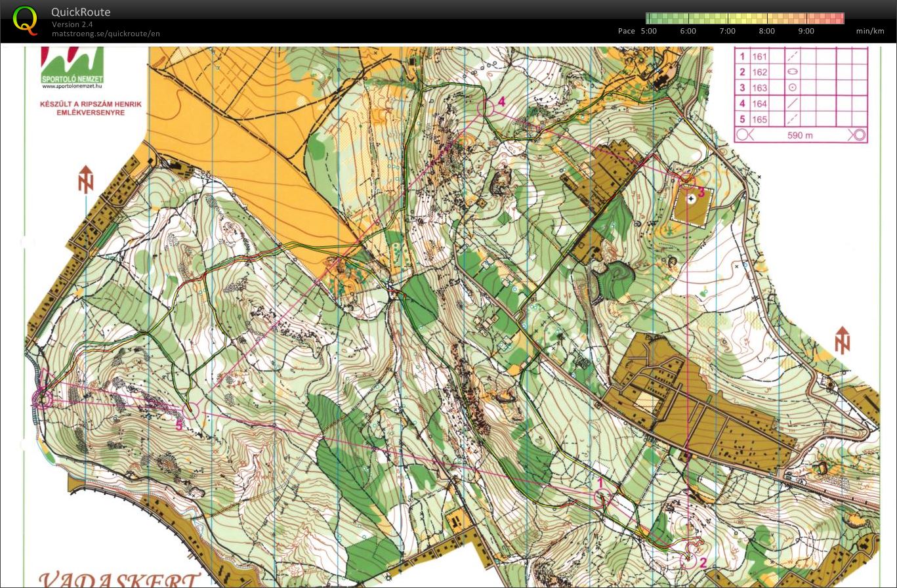Image resolution: width=897 pixels, height=588 pixels.
Task: Click the 8:00 pace label
Action: click(767, 31)
